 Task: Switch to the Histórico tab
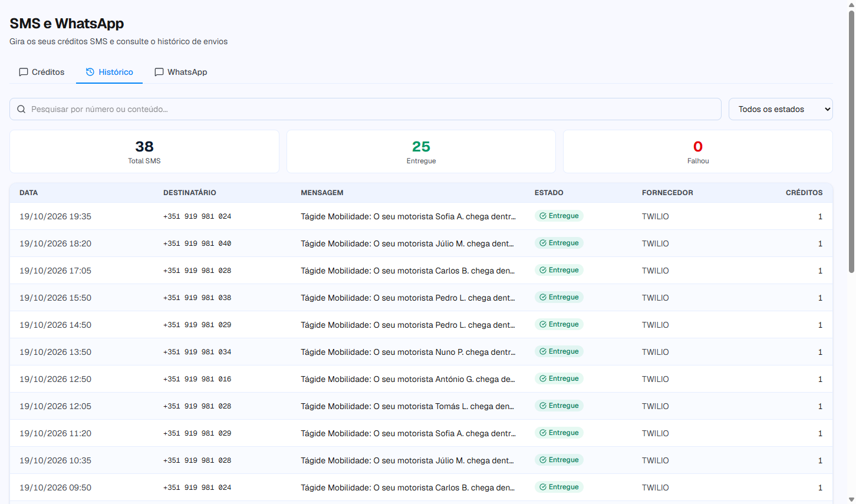pyautogui.click(x=110, y=72)
